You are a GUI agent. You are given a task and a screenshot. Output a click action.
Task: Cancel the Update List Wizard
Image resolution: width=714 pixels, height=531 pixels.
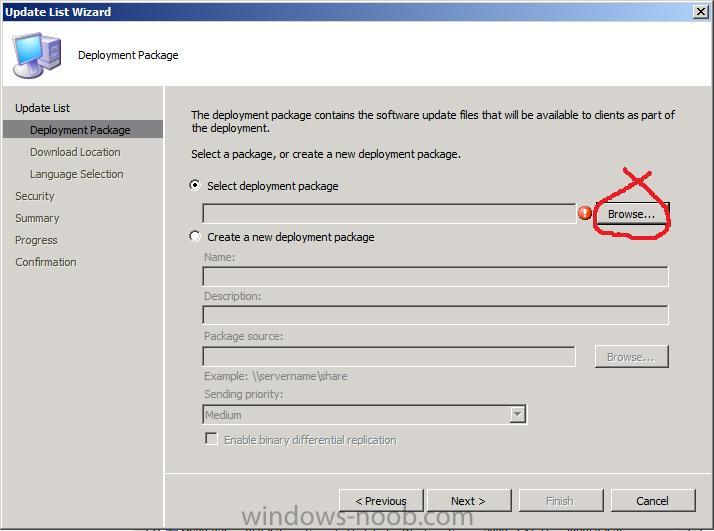(x=653, y=501)
